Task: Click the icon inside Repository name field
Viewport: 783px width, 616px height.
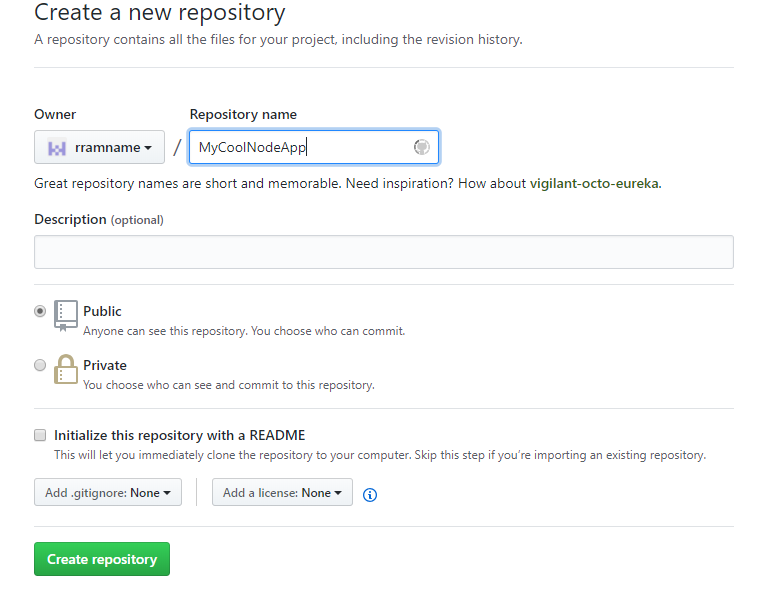Action: pyautogui.click(x=422, y=147)
